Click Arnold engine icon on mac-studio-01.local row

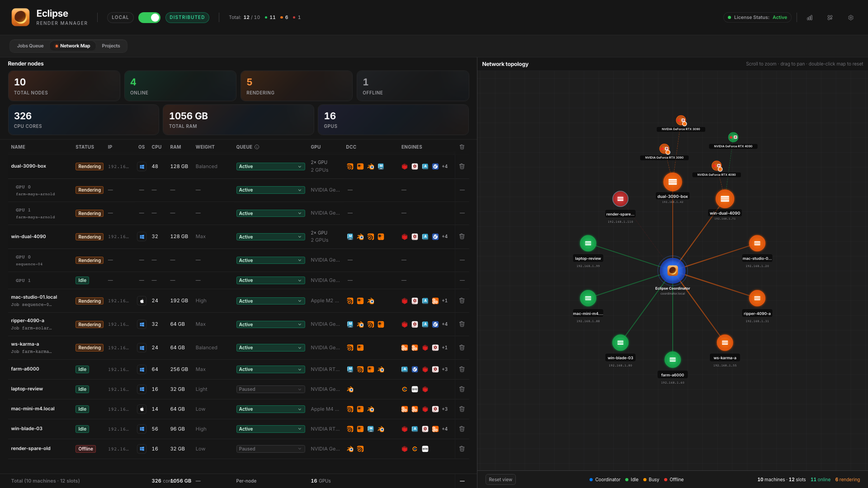click(x=425, y=300)
